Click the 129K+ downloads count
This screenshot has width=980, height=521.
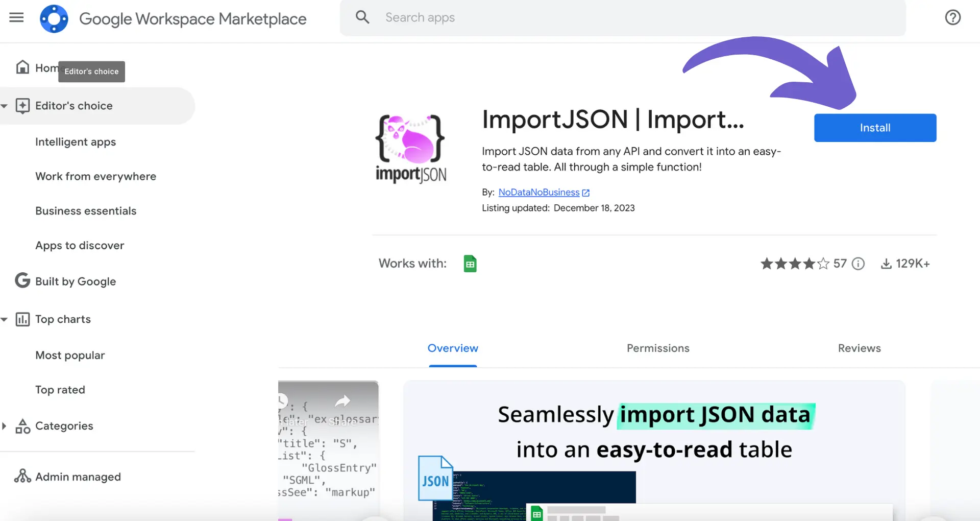913,264
